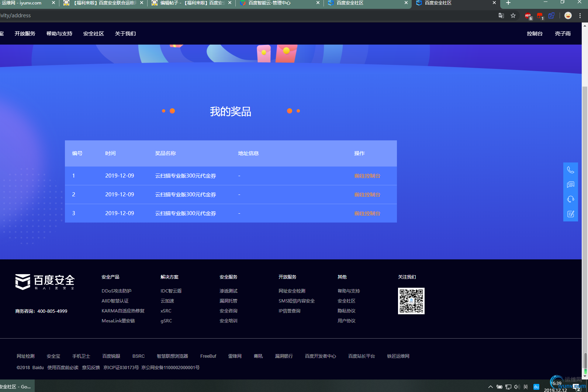Go to 控制台 in the header

[x=535, y=34]
